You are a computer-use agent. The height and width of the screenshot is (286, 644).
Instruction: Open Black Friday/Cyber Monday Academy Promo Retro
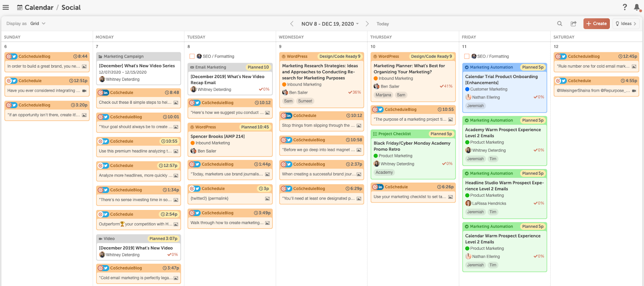tap(412, 146)
